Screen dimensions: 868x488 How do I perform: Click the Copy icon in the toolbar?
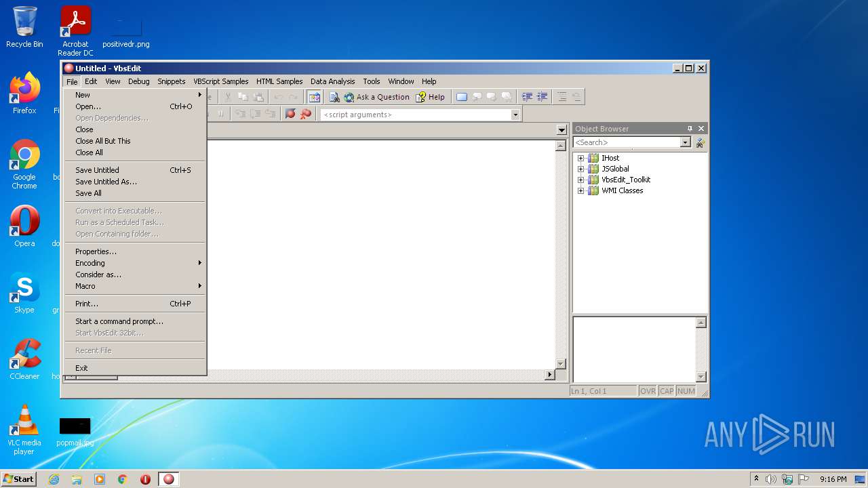(x=243, y=97)
